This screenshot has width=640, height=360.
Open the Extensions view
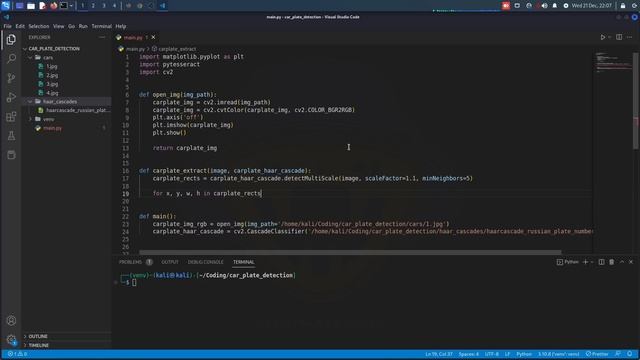pyautogui.click(x=11, y=117)
